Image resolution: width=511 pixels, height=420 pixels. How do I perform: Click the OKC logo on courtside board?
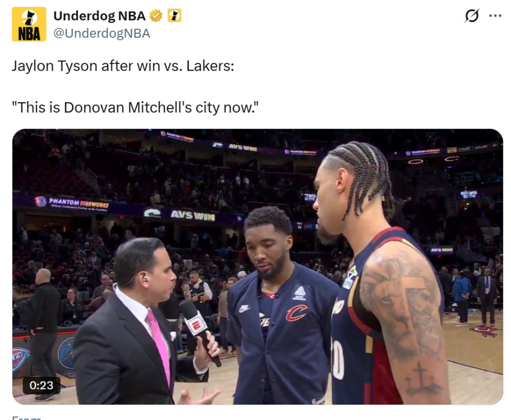pyautogui.click(x=20, y=359)
